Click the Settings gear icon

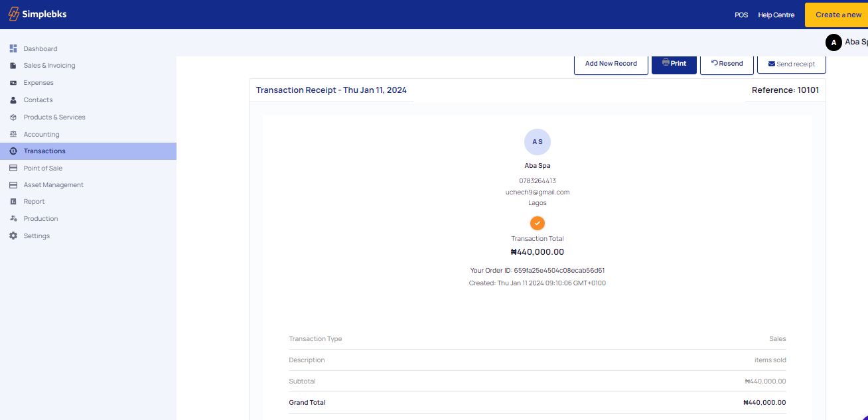point(13,236)
